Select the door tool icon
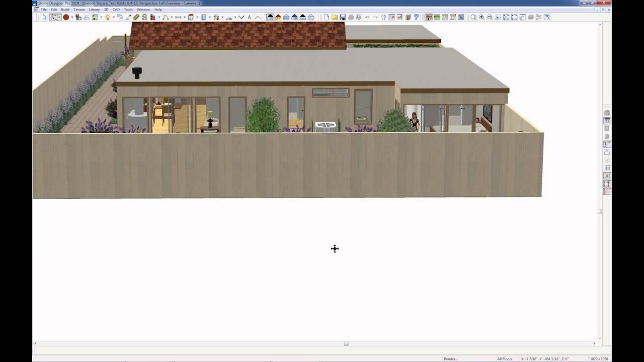Screen dimensions: 644x362 coord(203,17)
